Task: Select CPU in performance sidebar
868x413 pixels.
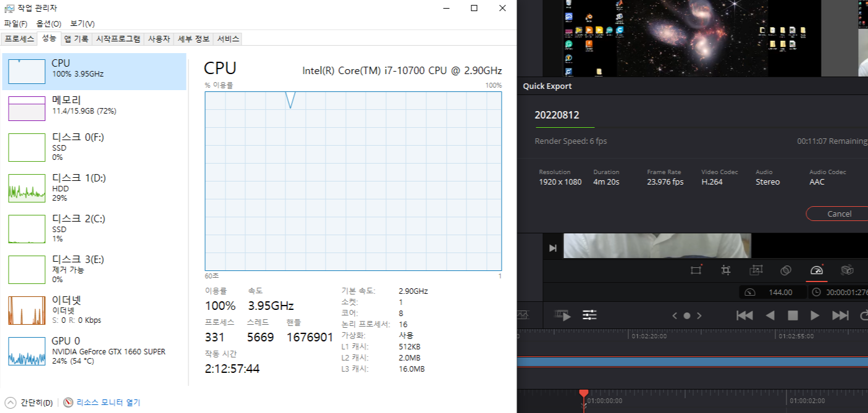Action: coord(94,72)
